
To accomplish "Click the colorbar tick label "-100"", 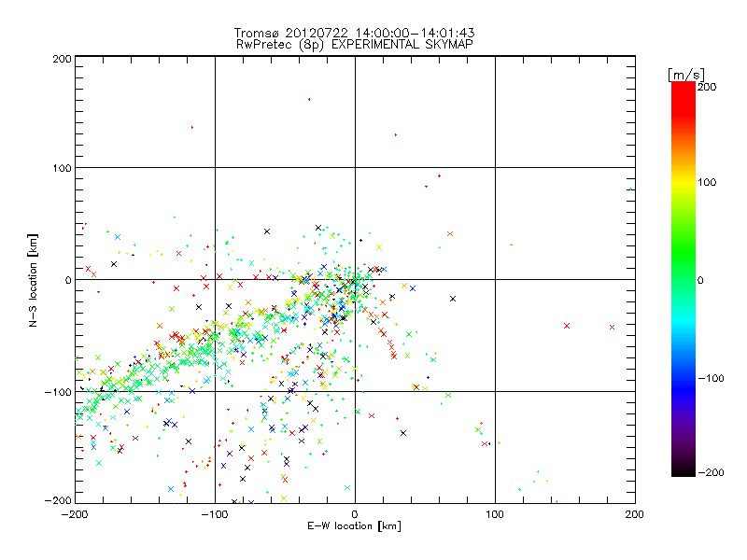I will (x=711, y=378).
